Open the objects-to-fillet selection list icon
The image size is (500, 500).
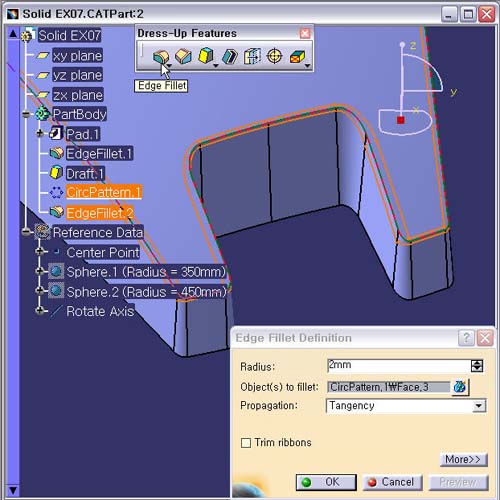pos(460,387)
